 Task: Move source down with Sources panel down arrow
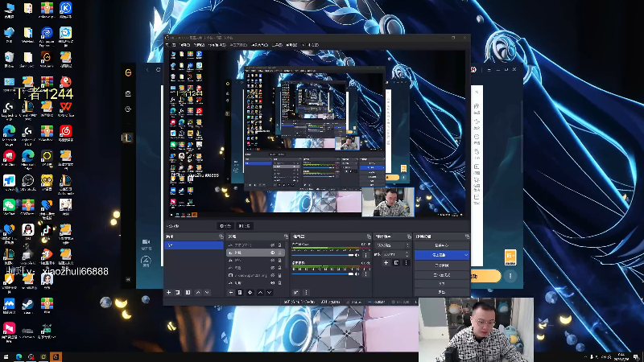click(269, 292)
